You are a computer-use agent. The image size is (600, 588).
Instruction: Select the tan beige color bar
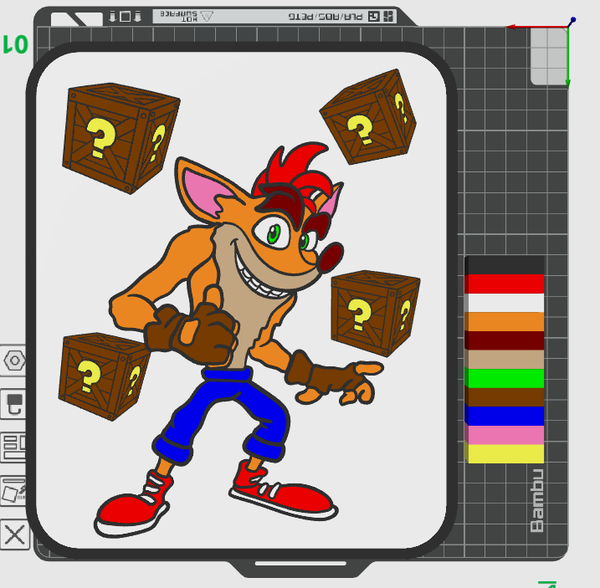pyautogui.click(x=504, y=359)
